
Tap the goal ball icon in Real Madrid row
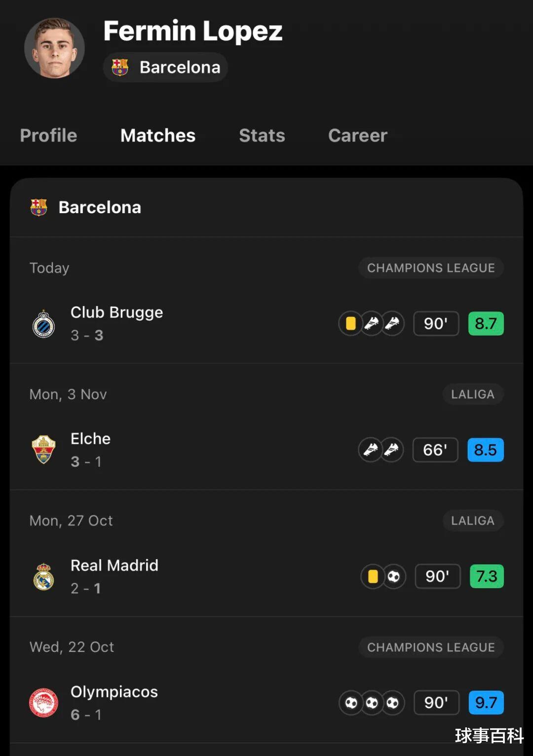394,576
